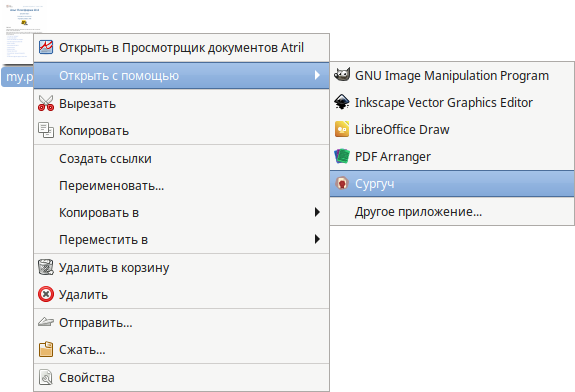Select the Отправить… menu entry
The width and height of the screenshot is (575, 392).
click(182, 323)
